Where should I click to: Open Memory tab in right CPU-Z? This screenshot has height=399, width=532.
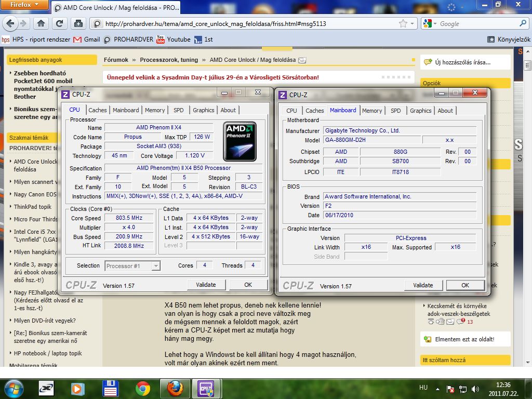pos(372,111)
